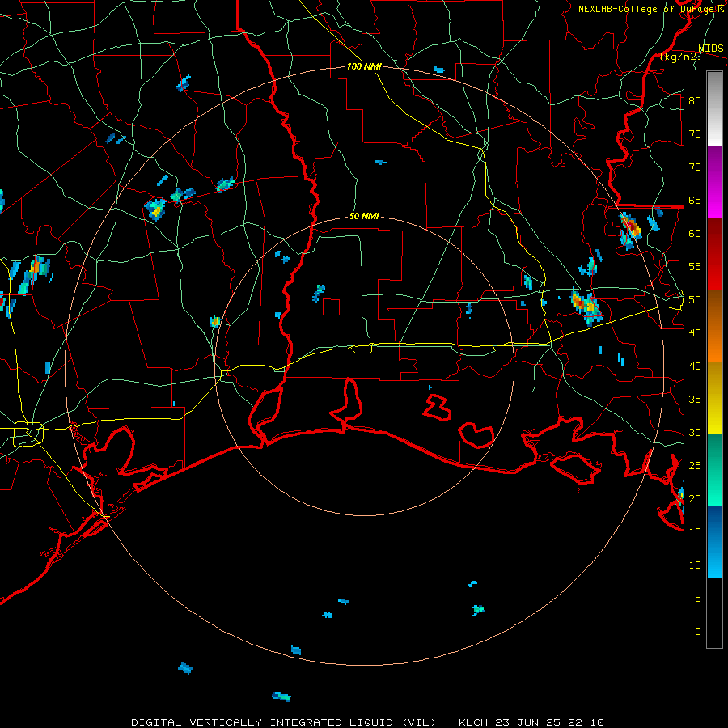The image size is (728, 728).
Task: Click the 40 value on the color scale
Action: click(x=695, y=366)
